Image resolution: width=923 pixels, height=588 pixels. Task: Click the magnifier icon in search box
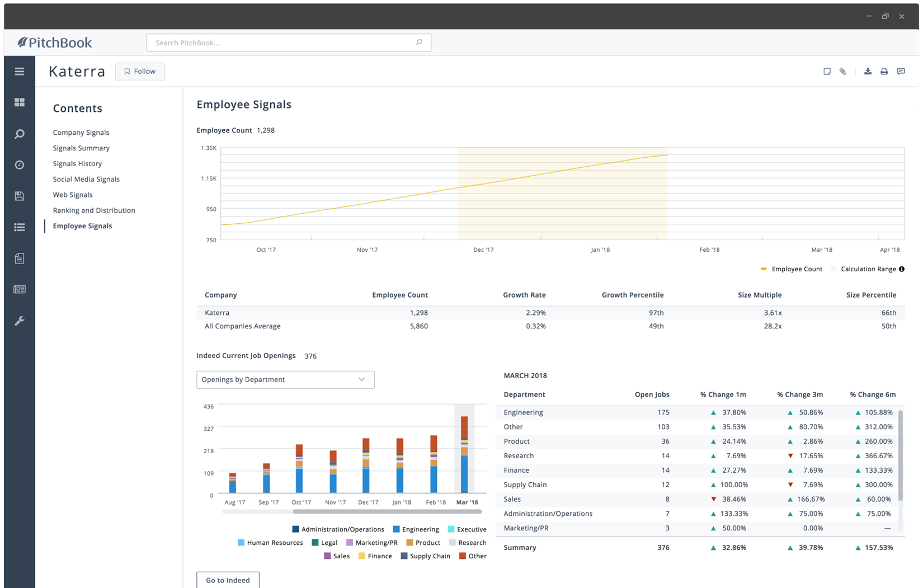click(x=419, y=43)
